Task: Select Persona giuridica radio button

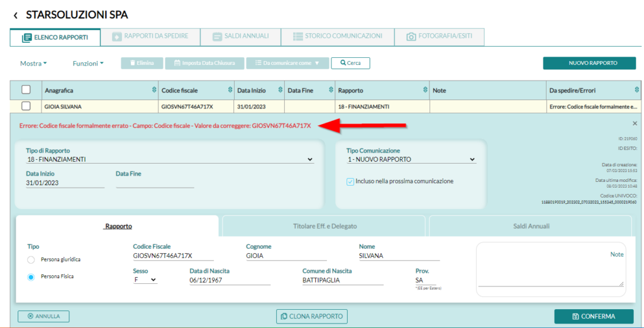Action: tap(31, 260)
